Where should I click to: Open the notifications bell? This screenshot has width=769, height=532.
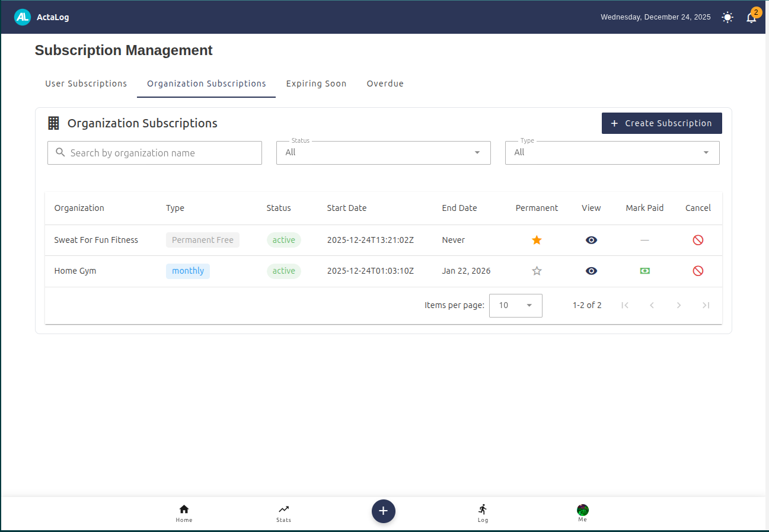751,18
